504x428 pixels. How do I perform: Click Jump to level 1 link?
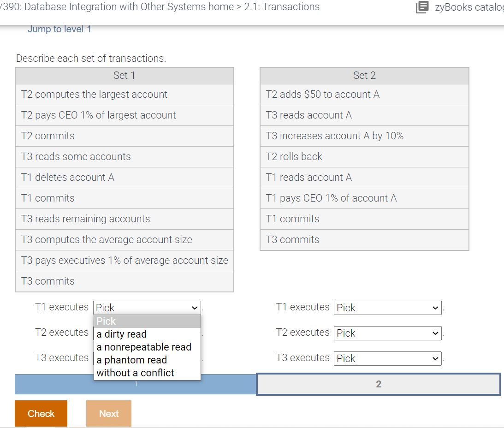point(59,29)
